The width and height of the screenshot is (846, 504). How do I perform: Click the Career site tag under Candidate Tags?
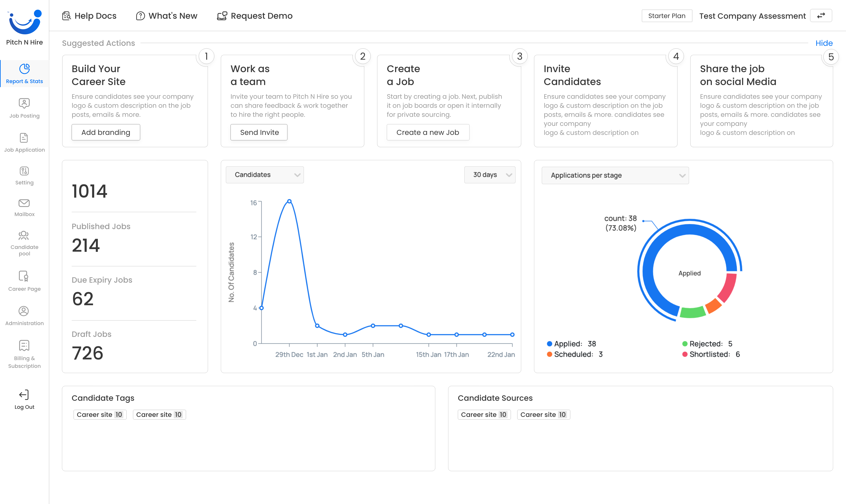pyautogui.click(x=100, y=414)
